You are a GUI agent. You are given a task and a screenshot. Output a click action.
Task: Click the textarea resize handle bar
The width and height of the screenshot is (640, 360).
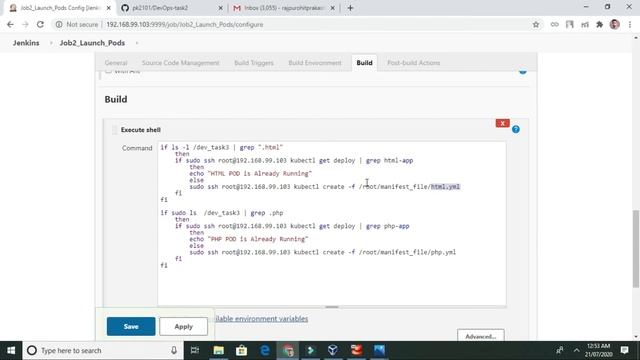(332, 307)
